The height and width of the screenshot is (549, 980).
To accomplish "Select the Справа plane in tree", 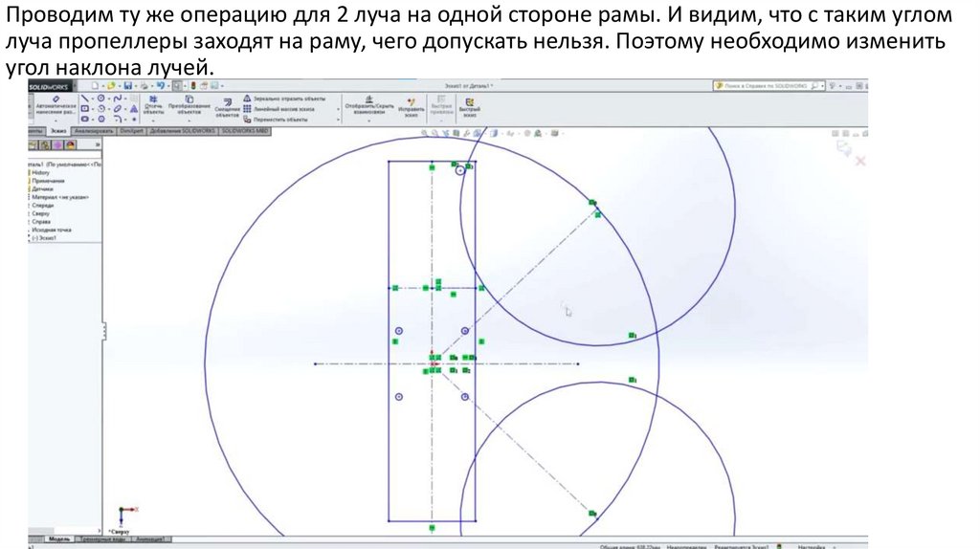I will pos(41,221).
